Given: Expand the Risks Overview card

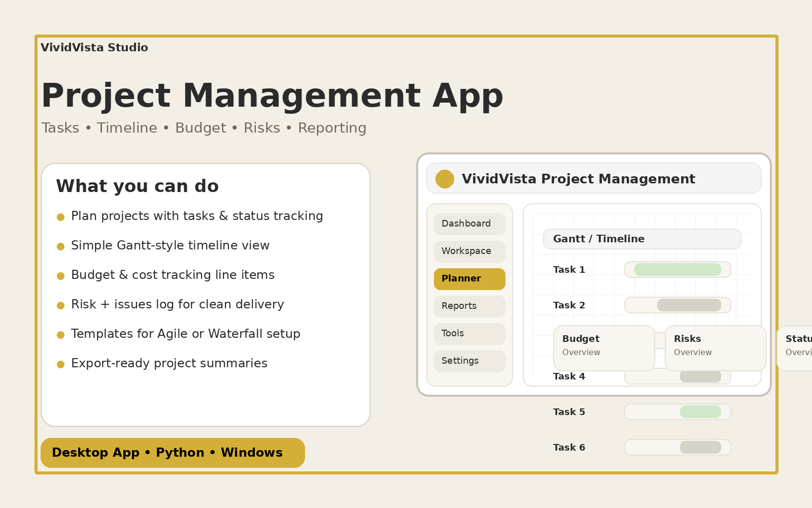Looking at the screenshot, I should click(716, 348).
